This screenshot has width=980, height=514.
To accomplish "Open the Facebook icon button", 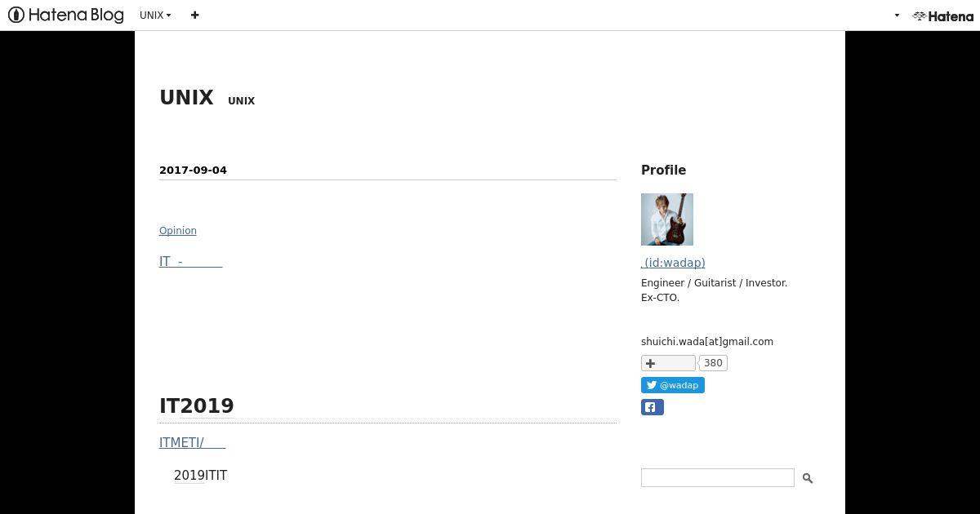I will (653, 407).
